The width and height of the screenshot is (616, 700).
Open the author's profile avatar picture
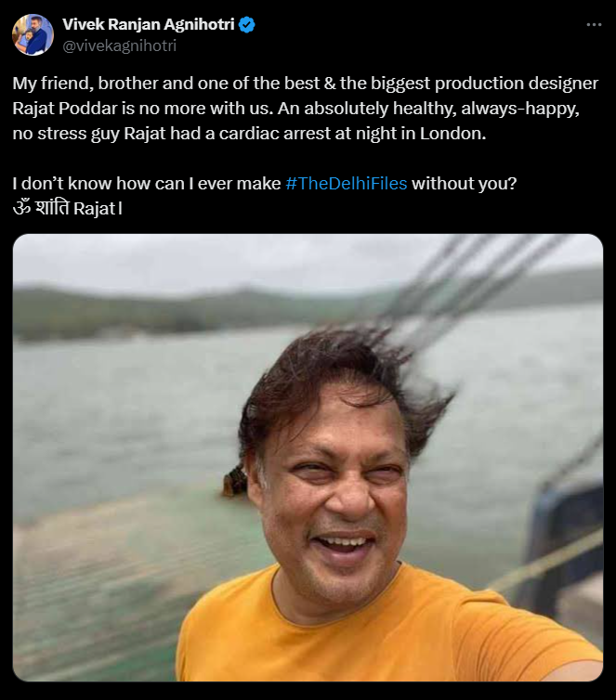33,34
